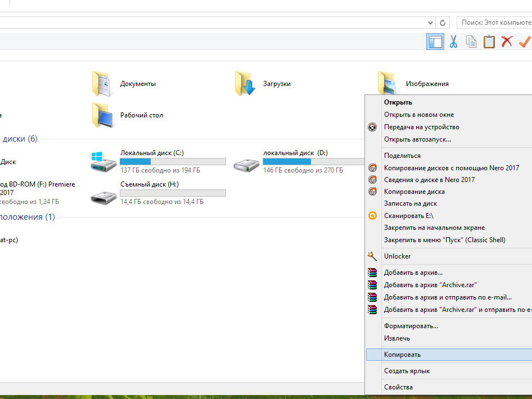Choose Свойства from the context menu

click(x=449, y=387)
